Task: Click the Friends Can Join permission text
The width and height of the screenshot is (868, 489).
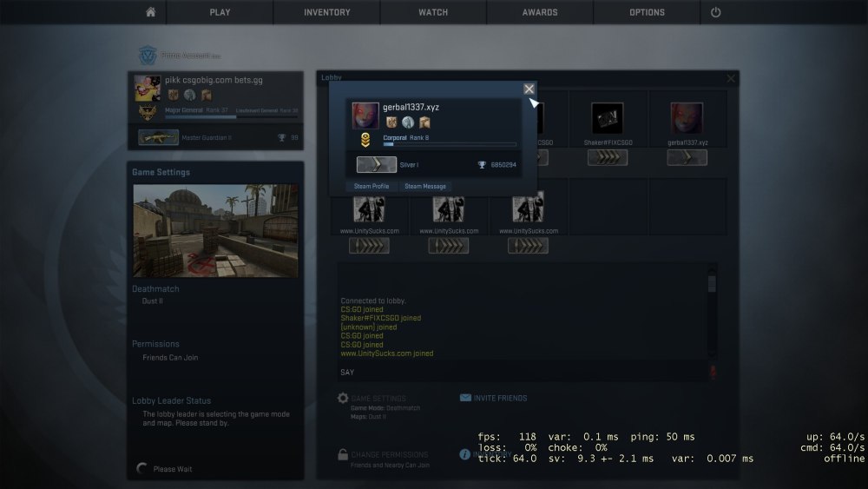Action: [170, 358]
